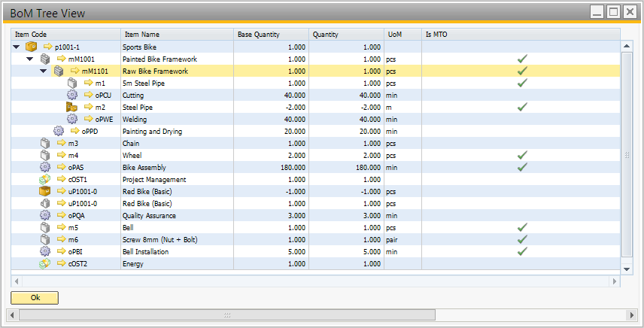Collapse the mM1001 Painted Bike Framework node
The width and height of the screenshot is (644, 328).
pos(30,59)
